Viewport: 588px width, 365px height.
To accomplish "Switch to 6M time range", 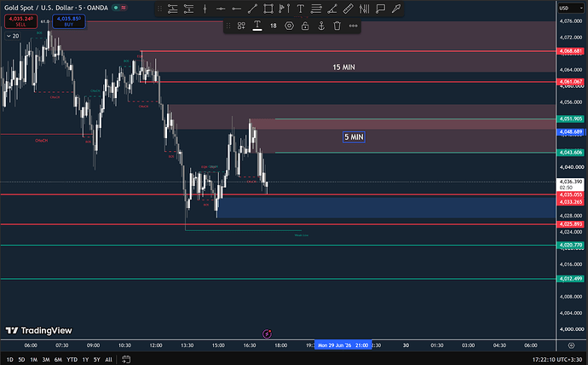I will [x=58, y=359].
